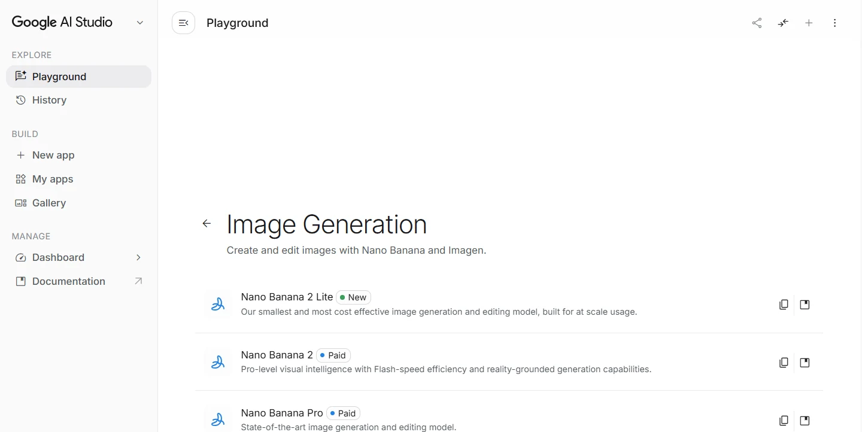Click the Google AI Studio logo text
Image resolution: width=868 pixels, height=432 pixels.
[62, 22]
